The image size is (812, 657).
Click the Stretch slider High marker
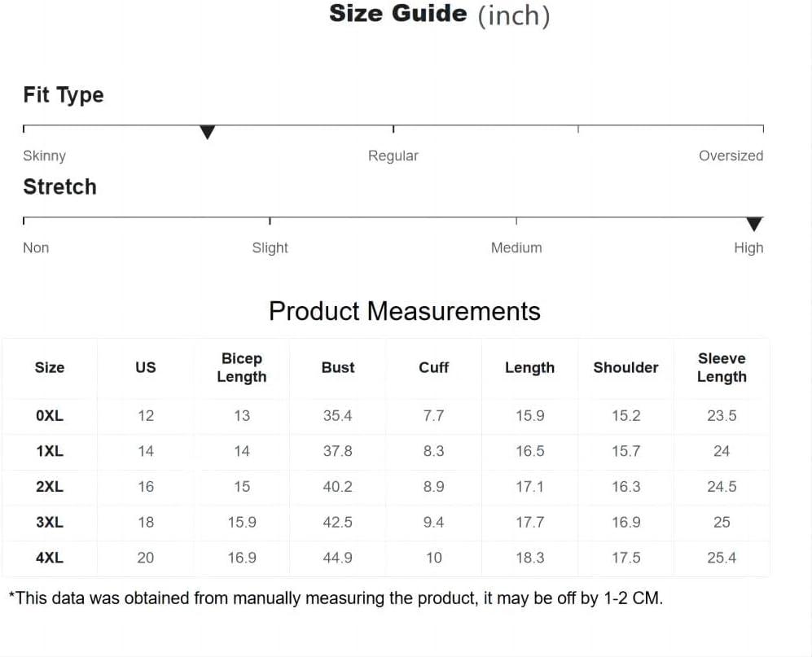[754, 224]
